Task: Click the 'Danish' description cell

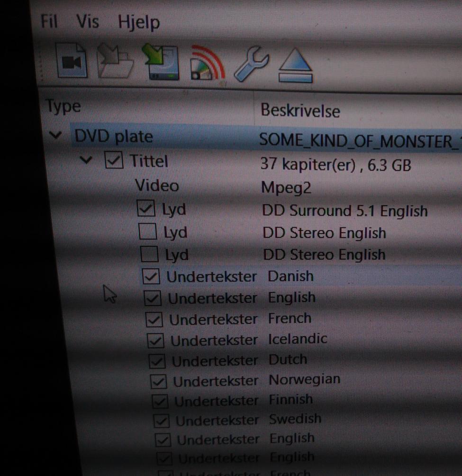Action: pyautogui.click(x=290, y=276)
